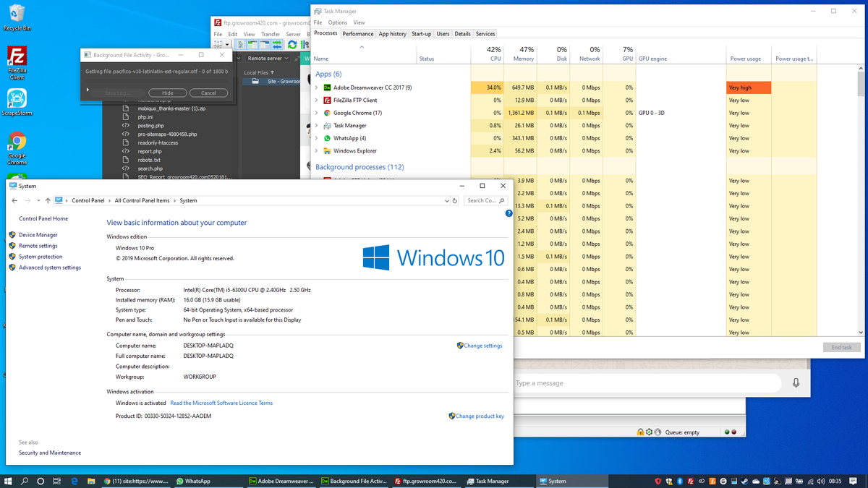Toggle FileZilla transfer queue view icon
Image resolution: width=868 pixels, height=488 pixels.
pyautogui.click(x=276, y=45)
